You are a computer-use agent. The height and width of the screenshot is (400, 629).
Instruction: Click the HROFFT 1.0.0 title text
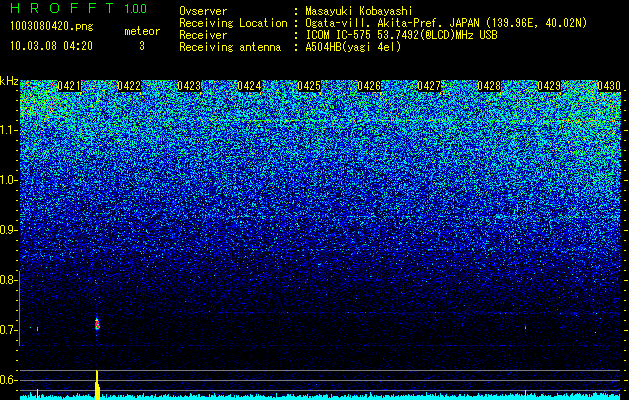79,8
